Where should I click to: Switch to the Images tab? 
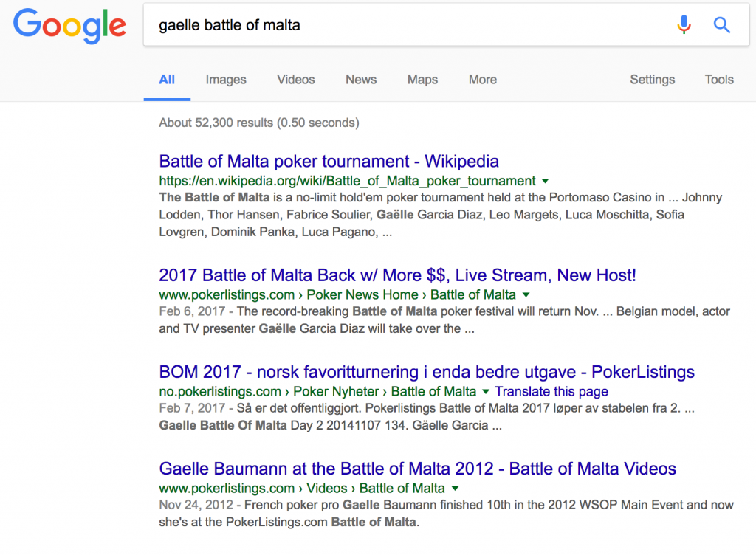click(x=226, y=80)
